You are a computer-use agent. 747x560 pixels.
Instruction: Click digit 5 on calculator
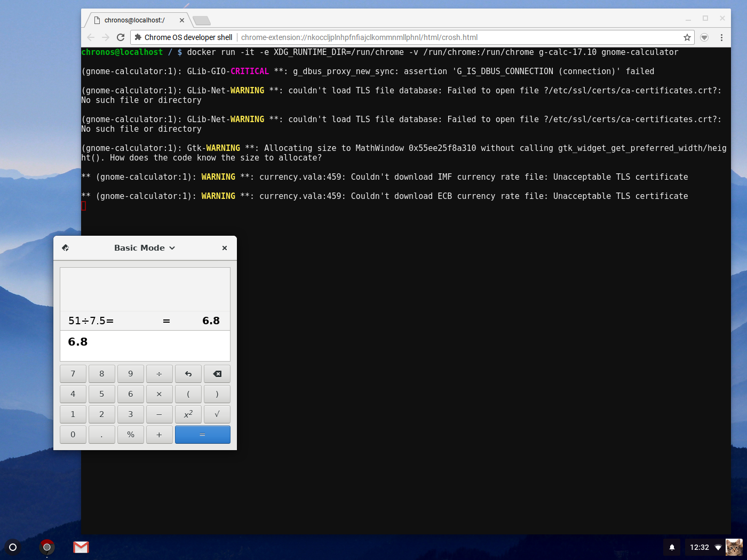pyautogui.click(x=102, y=394)
